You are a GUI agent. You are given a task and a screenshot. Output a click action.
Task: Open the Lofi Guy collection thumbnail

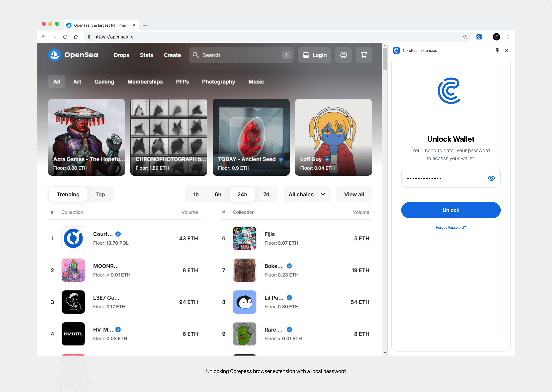coord(333,137)
